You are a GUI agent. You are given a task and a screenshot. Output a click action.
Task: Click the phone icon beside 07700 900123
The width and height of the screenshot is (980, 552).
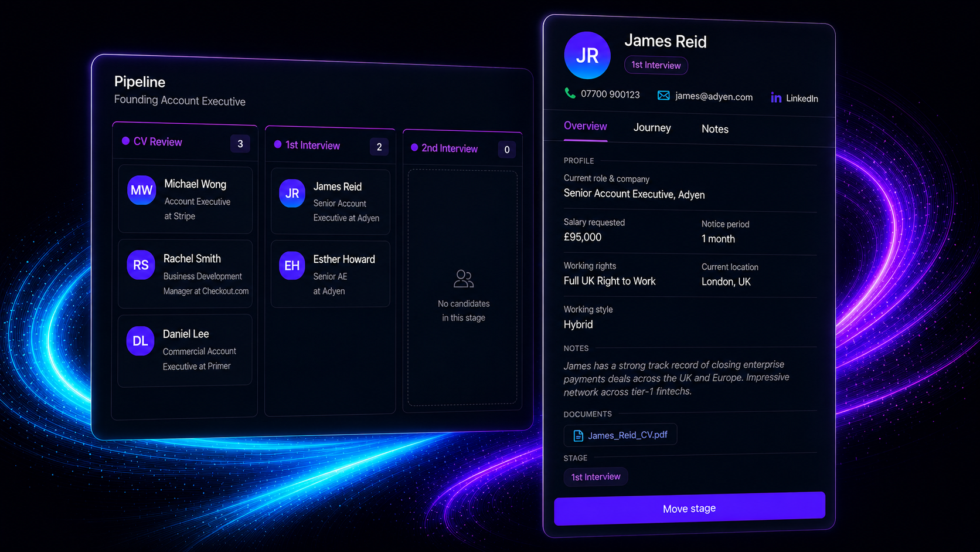click(570, 93)
